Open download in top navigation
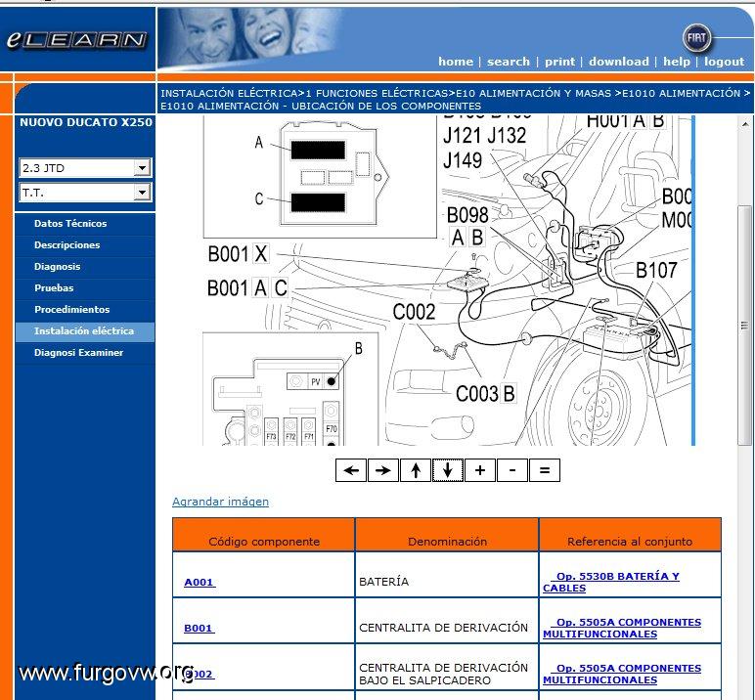 pyautogui.click(x=619, y=62)
